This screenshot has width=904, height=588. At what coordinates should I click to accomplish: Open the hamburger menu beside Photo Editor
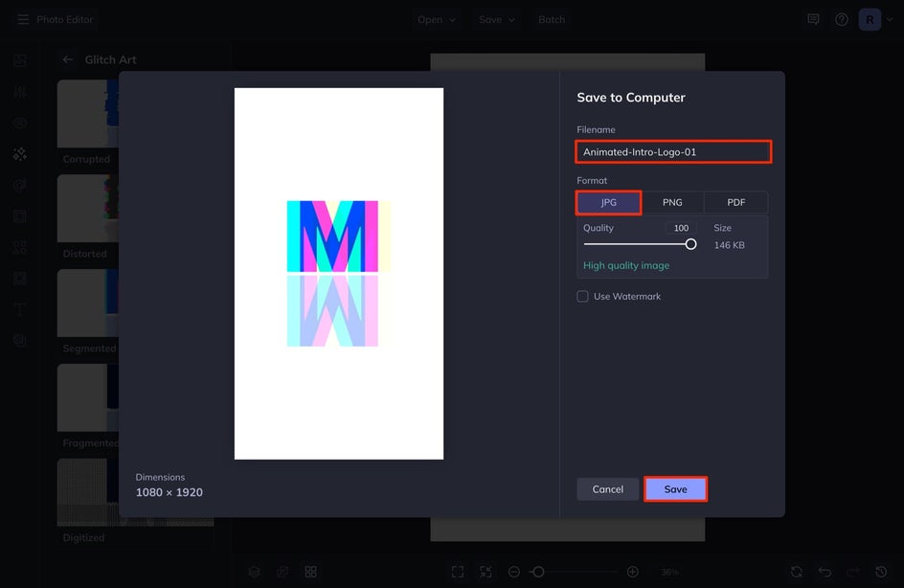pos(23,19)
